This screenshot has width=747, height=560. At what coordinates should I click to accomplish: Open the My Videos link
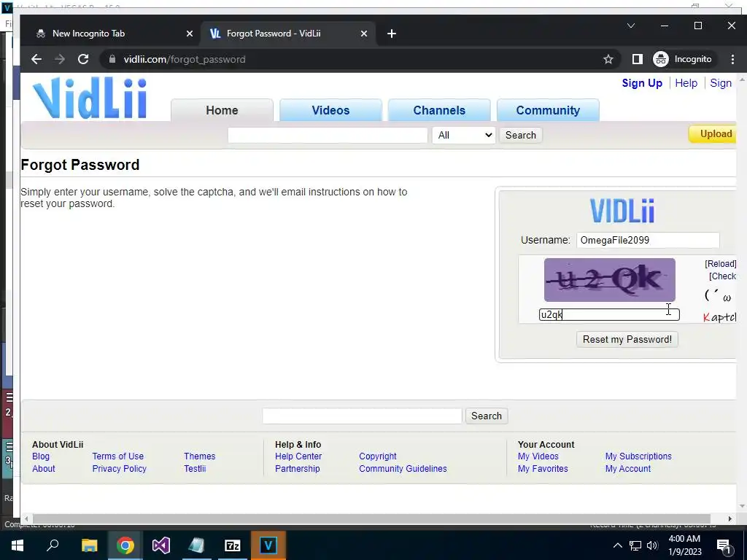point(538,456)
